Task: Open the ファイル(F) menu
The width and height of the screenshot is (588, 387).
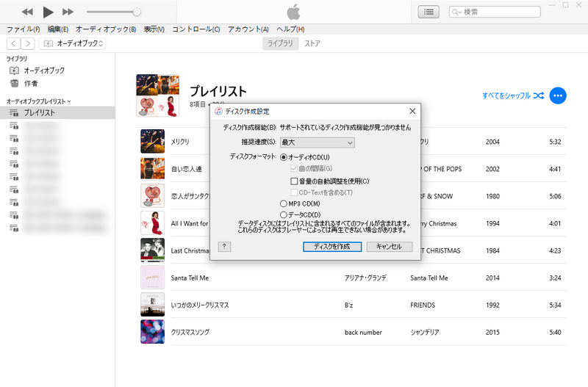Action: (x=24, y=29)
